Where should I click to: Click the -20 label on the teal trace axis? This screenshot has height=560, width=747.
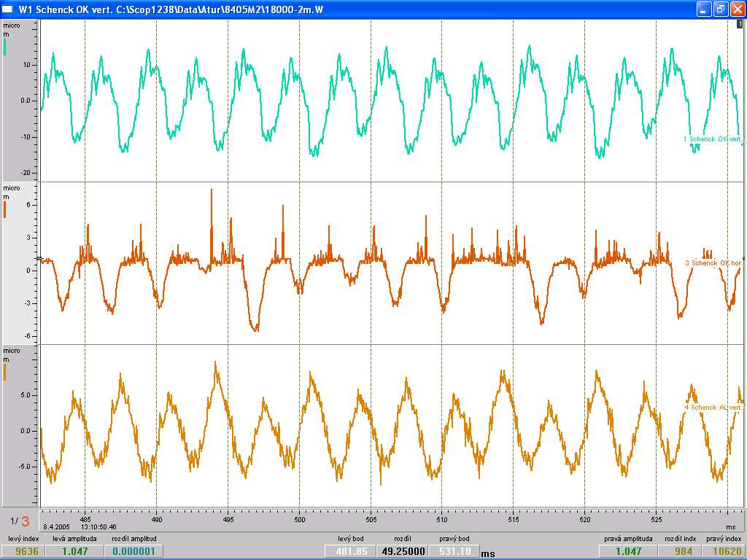click(24, 173)
